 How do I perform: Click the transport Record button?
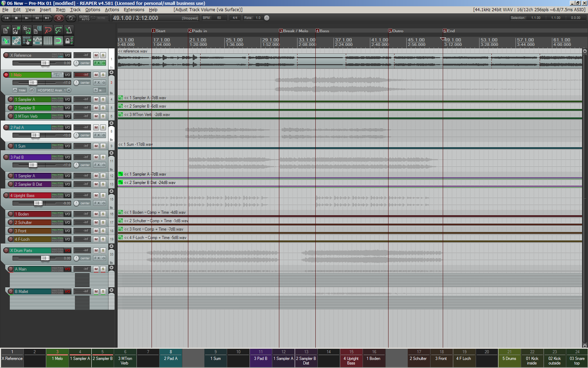point(59,18)
